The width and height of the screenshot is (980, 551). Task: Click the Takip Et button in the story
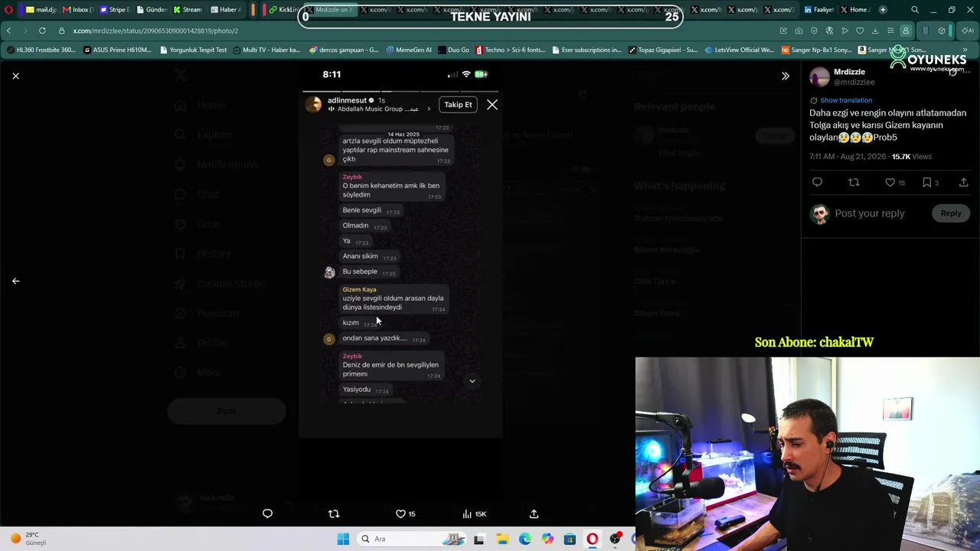click(458, 105)
